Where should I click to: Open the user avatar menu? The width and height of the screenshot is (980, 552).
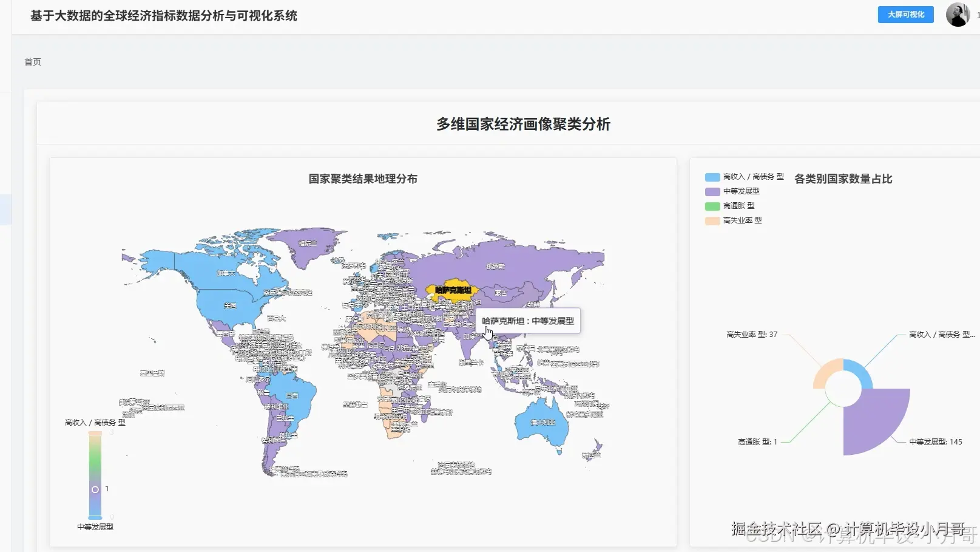[x=958, y=15]
